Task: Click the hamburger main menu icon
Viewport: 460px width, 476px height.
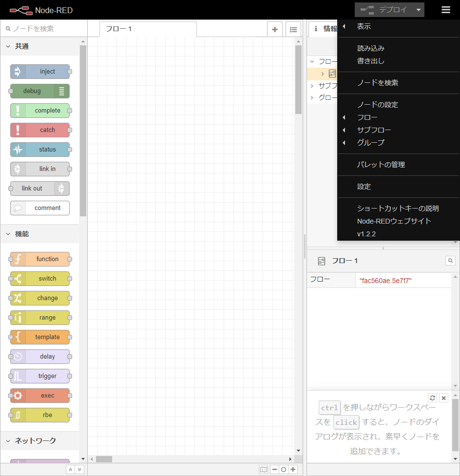Action: coord(446,10)
